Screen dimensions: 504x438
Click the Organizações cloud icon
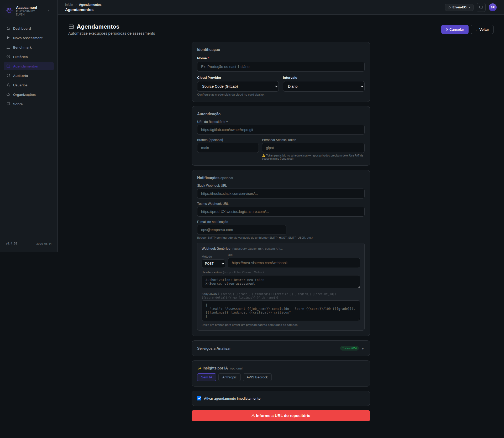(x=8, y=95)
